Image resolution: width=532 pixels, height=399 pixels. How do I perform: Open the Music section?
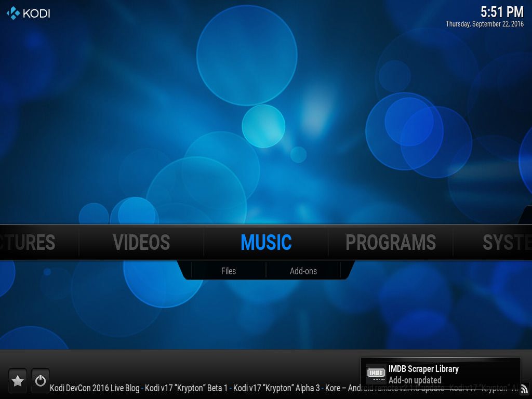[x=266, y=243]
